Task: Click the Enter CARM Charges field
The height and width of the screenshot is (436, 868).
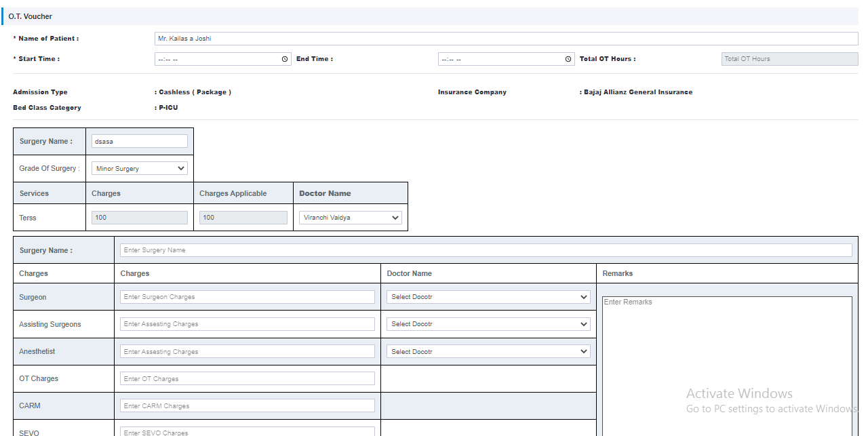Action: (x=248, y=405)
